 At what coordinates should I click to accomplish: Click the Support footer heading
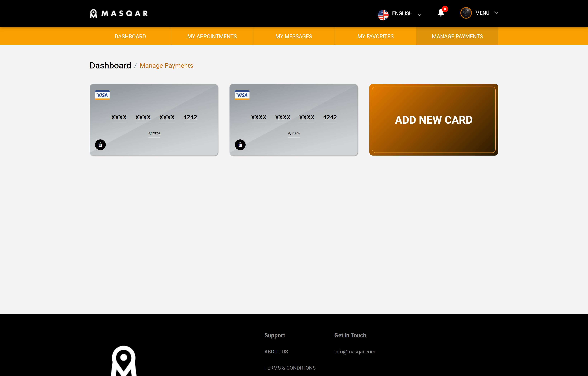[x=274, y=335]
